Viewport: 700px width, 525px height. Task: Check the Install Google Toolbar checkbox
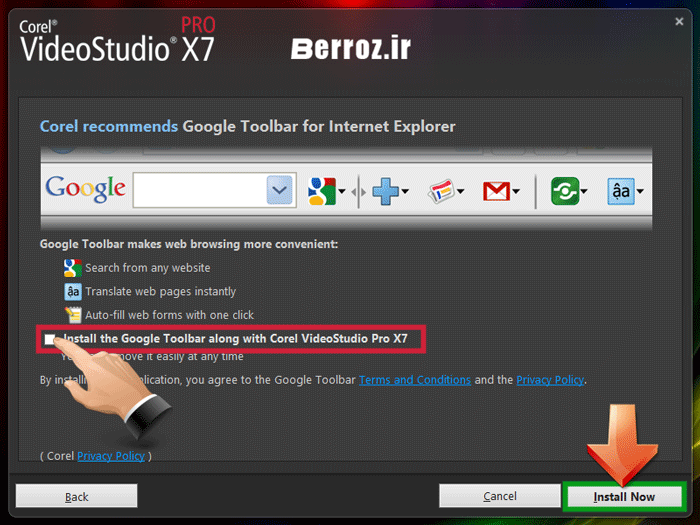[50, 339]
